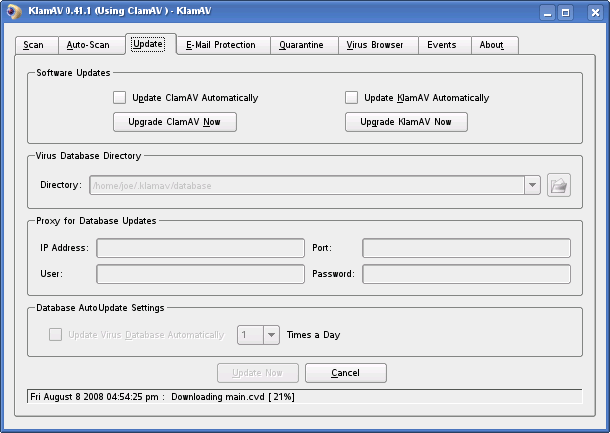Click the Update Now button
Screen dimensions: 610x433
click(x=258, y=373)
